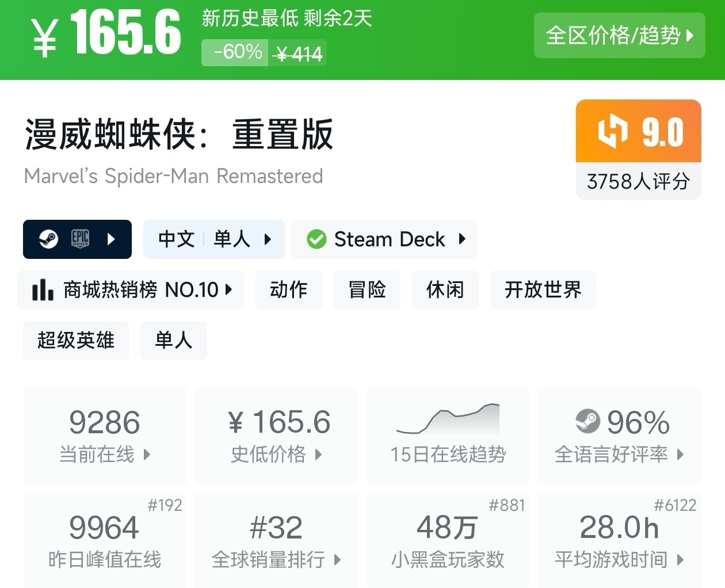Expand Steam Deck compatibility details arrow

461,239
